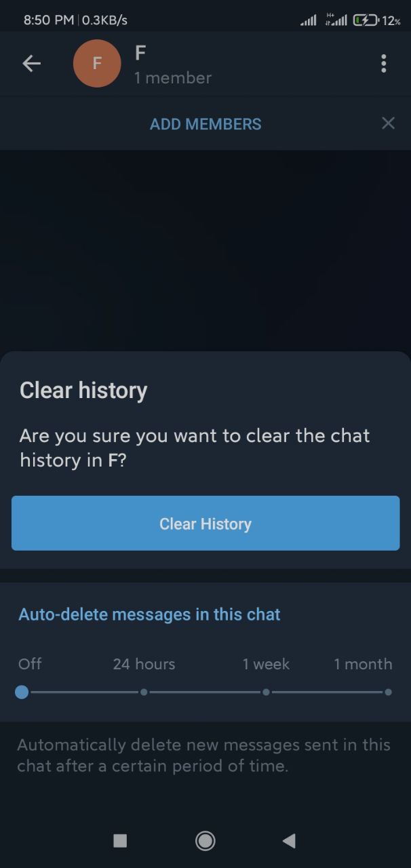Tap the Android home circle button
Viewport: 411px width, 868px height.
pos(206,841)
